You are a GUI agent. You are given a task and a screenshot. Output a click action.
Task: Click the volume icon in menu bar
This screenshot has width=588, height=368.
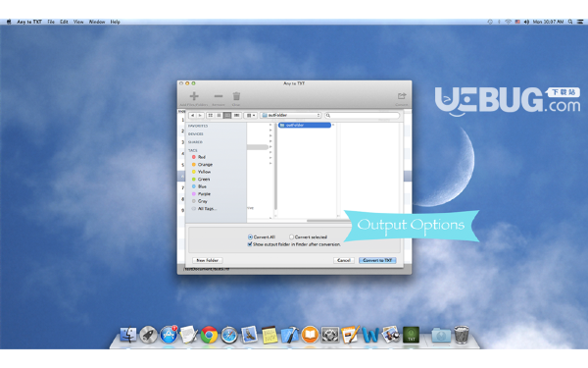coord(526,22)
